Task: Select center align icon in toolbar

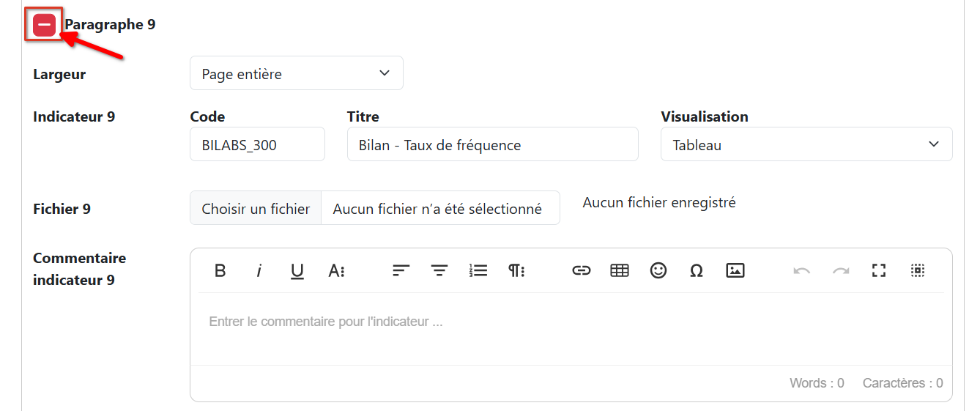Action: pos(439,270)
